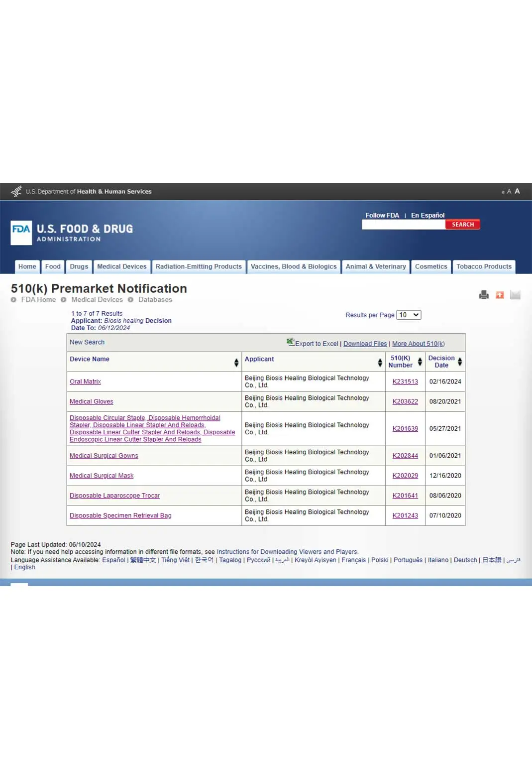Open the Oral Matrix device link
This screenshot has width=532, height=760.
[85, 381]
